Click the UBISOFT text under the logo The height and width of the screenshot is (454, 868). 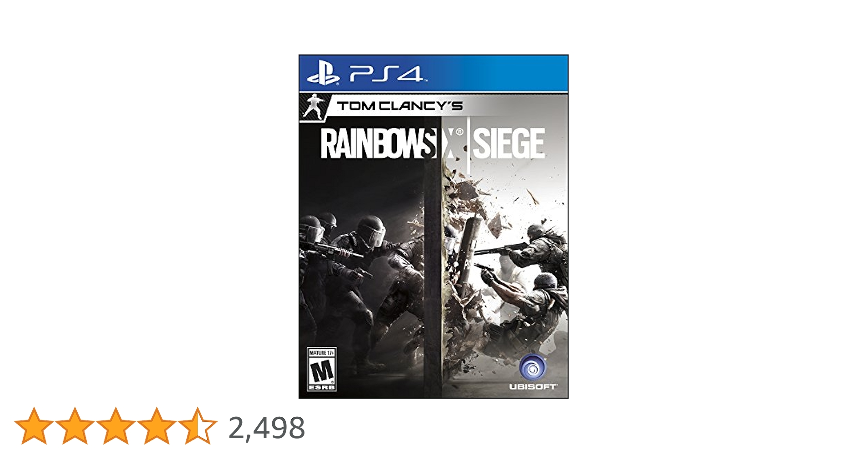click(x=533, y=387)
